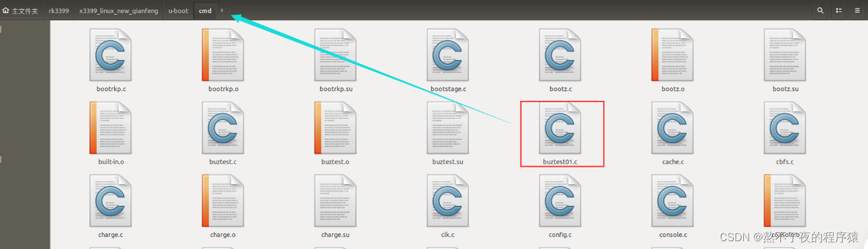Navigate to rk3399 folder in the path bar

coord(59,11)
